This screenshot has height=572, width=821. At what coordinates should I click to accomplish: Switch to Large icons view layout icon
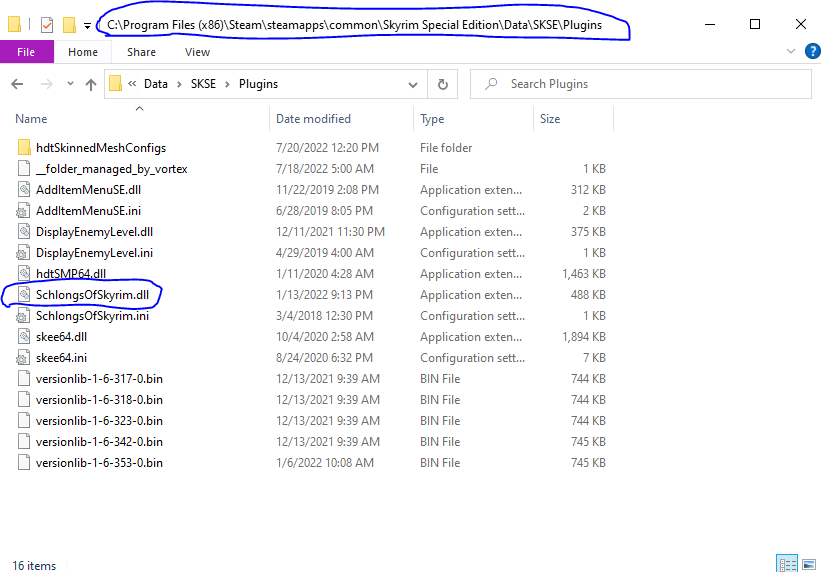(809, 564)
